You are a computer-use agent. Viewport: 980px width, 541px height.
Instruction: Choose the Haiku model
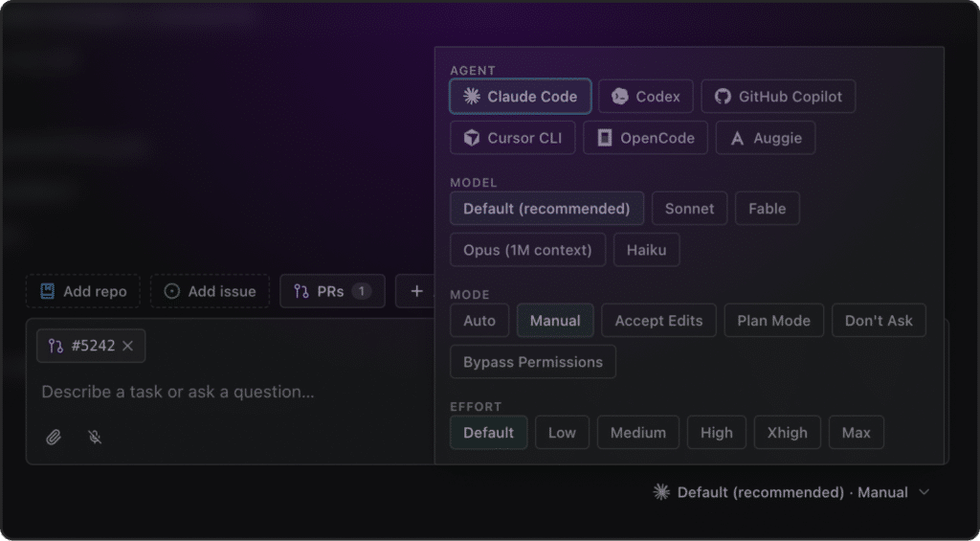coord(647,250)
